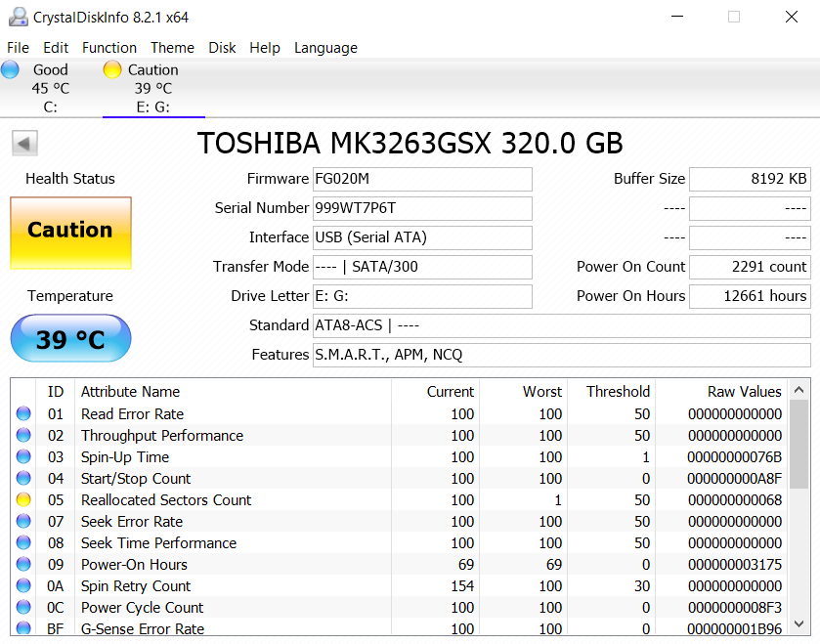Click raw value 000000003175 of Power-On Hours
The width and height of the screenshot is (820, 644).
(x=735, y=565)
